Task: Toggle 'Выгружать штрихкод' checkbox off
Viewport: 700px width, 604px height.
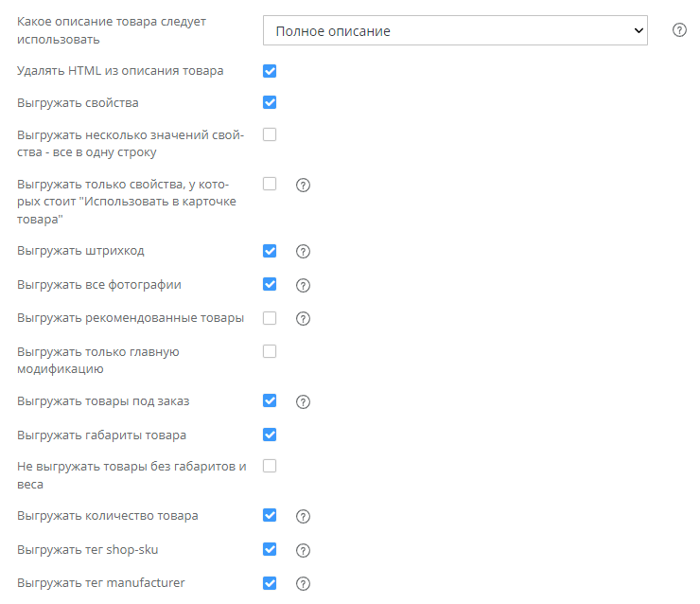Action: point(270,251)
